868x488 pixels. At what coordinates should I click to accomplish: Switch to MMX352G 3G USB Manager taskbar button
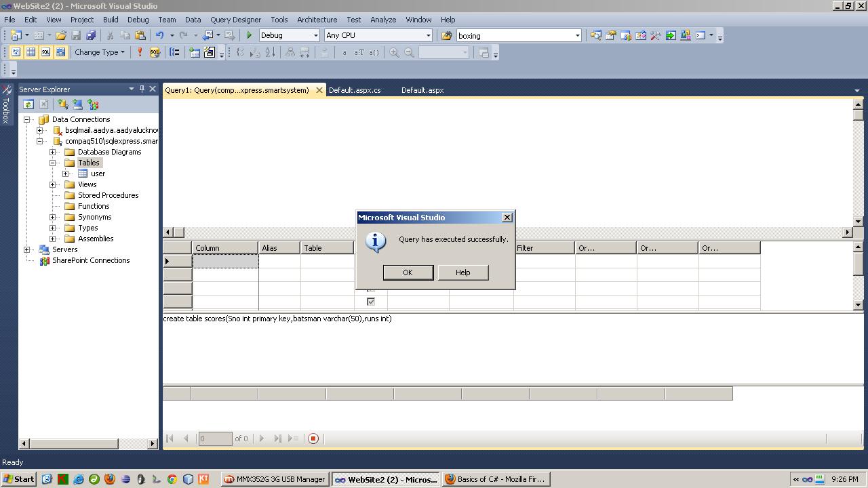tap(275, 479)
